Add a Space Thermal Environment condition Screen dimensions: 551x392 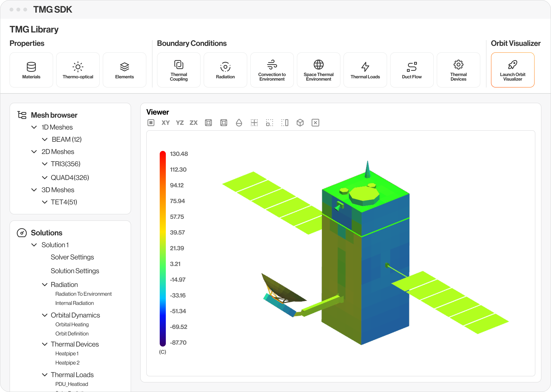pyautogui.click(x=318, y=70)
